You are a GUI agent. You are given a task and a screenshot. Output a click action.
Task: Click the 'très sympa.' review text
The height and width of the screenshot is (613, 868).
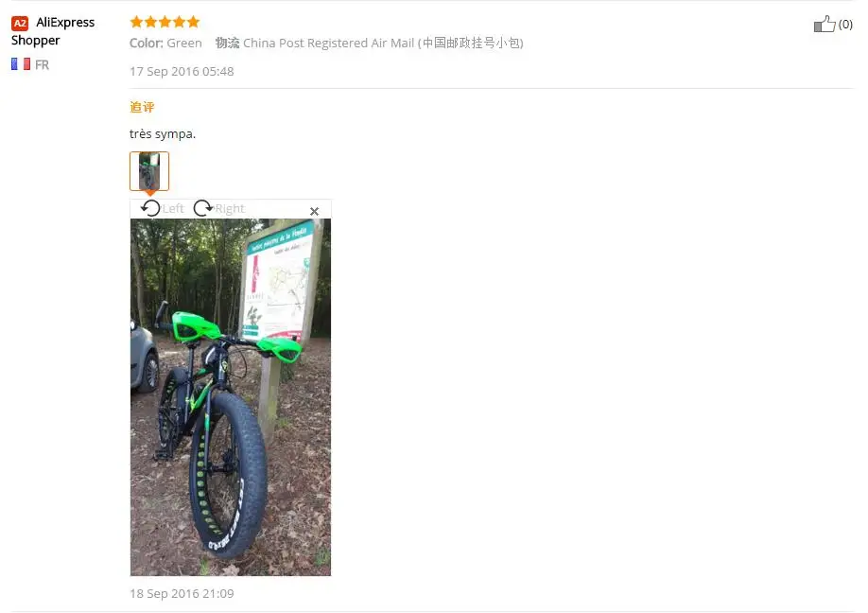(163, 134)
